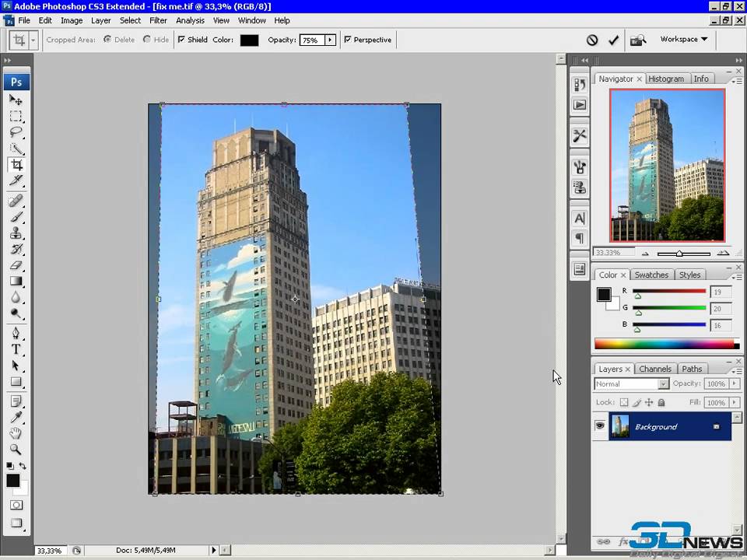Viewport: 747px width, 560px height.
Task: Click the Navigator image thumbnail
Action: point(667,165)
